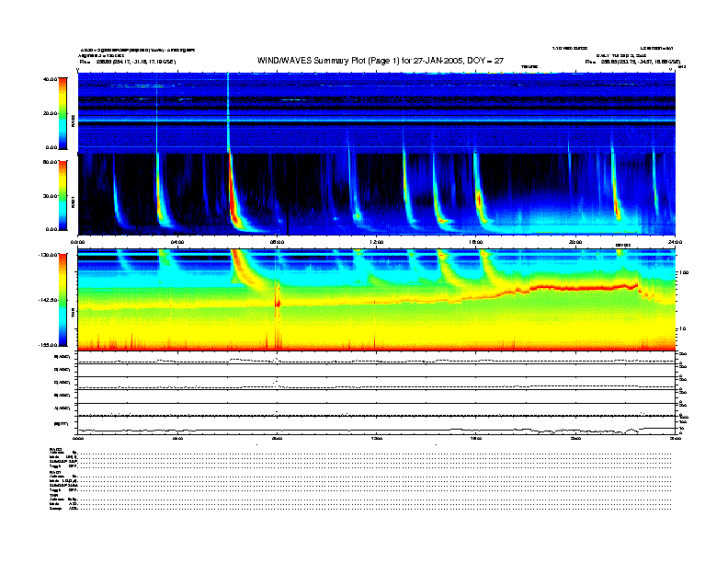Click the 100 frequency label right of TNR

(684, 272)
